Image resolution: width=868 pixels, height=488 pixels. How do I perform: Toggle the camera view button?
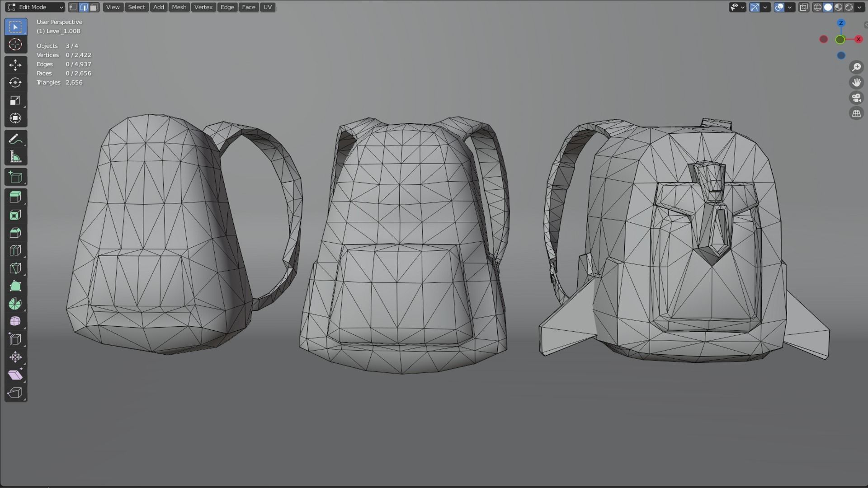(856, 98)
